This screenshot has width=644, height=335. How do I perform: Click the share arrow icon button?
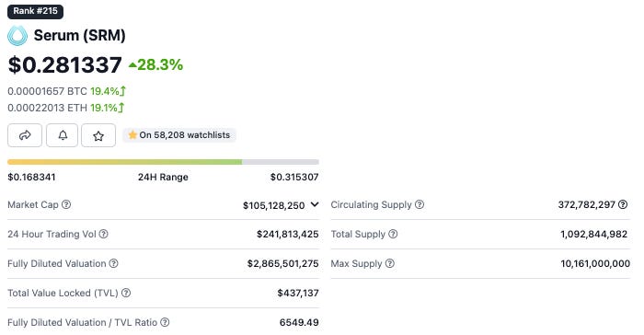coord(25,135)
